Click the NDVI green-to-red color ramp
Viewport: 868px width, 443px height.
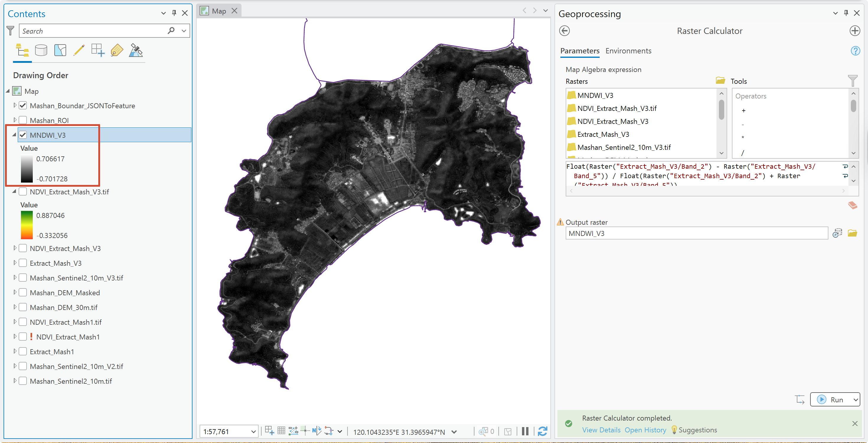pos(27,225)
